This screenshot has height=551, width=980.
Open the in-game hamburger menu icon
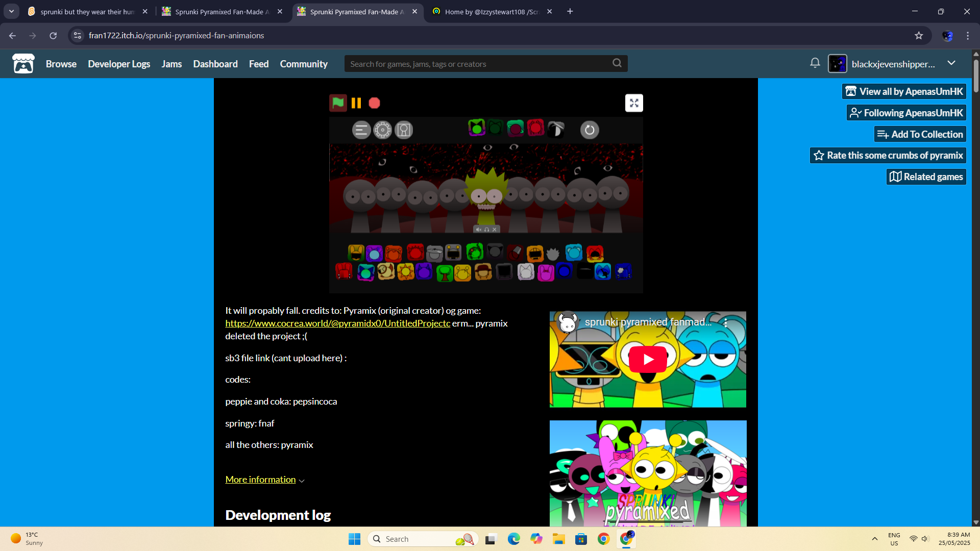click(361, 130)
